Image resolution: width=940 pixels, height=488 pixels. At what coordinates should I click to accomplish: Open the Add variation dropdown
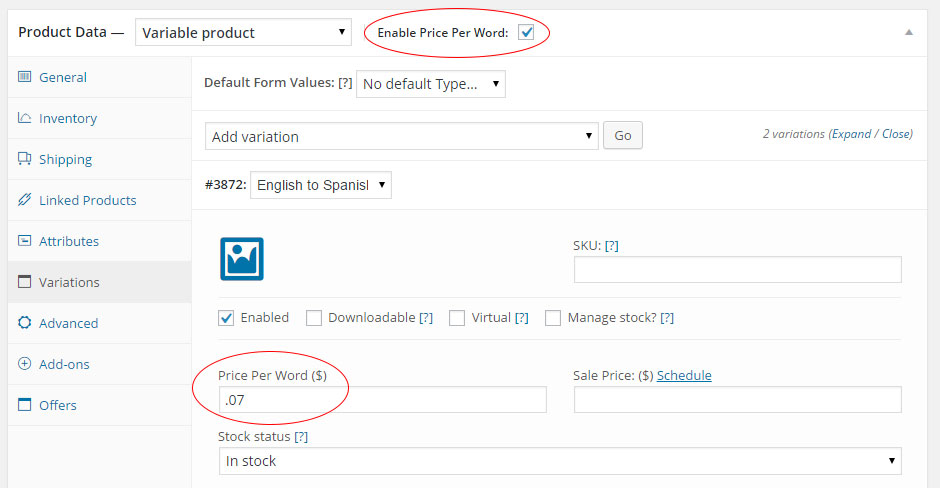point(402,136)
